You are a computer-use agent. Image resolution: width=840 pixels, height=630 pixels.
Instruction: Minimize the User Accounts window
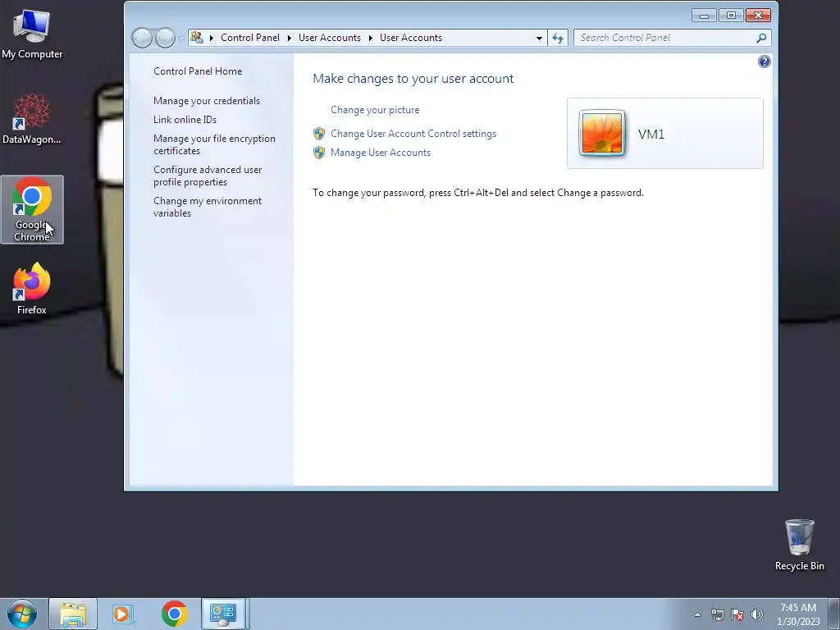pos(704,16)
